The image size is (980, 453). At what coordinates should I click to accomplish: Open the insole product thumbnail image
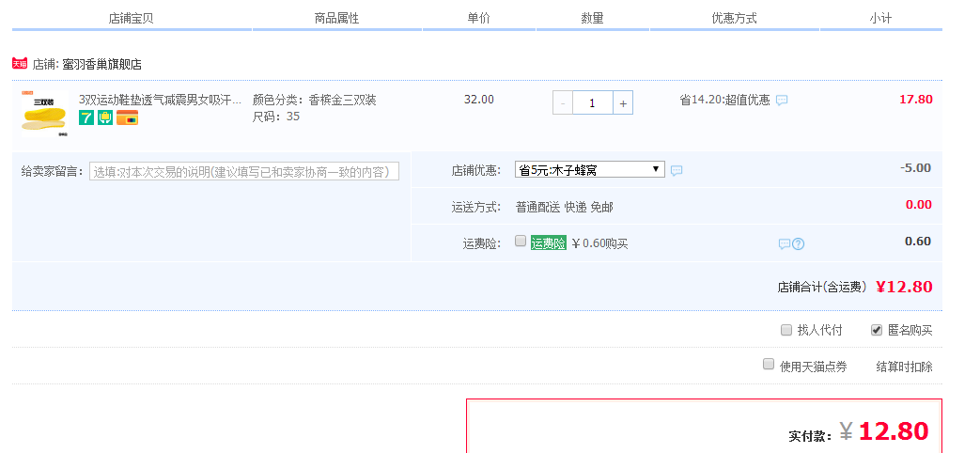click(x=46, y=113)
